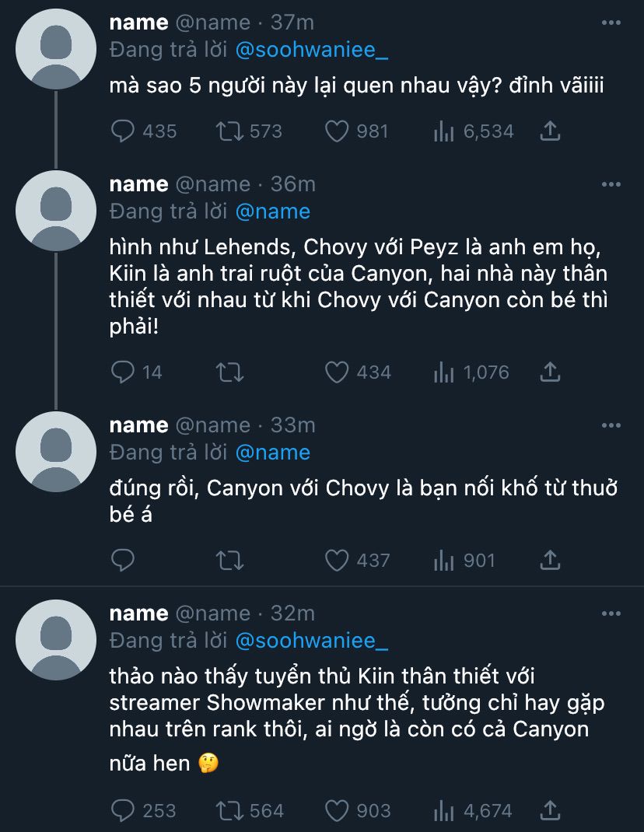Open more options on the 33m tweet
644x832 pixels.
tap(611, 425)
